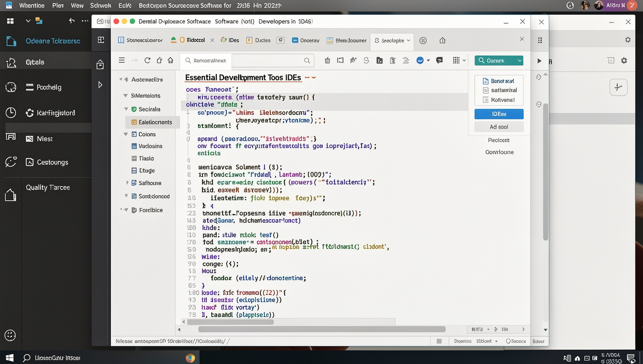Viewport: 643px width, 364px height.
Task: Open the Sneclopke tab dropdown
Action: (408, 41)
